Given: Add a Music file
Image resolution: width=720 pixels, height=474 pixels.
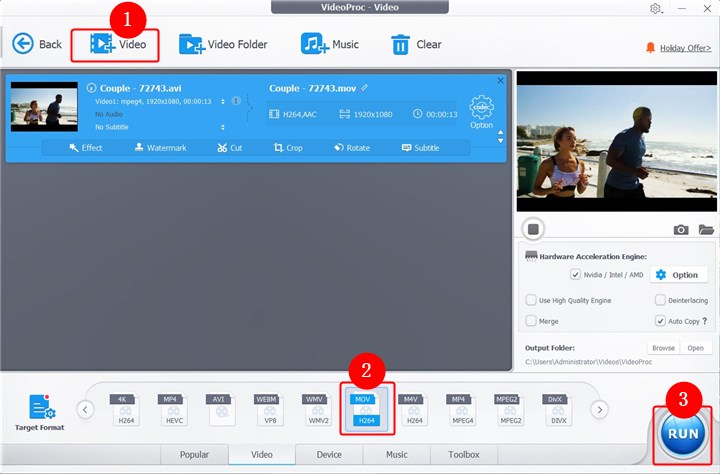Looking at the screenshot, I should point(330,44).
